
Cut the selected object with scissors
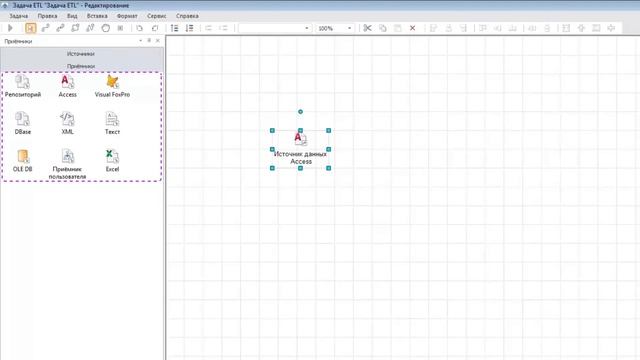[x=367, y=28]
